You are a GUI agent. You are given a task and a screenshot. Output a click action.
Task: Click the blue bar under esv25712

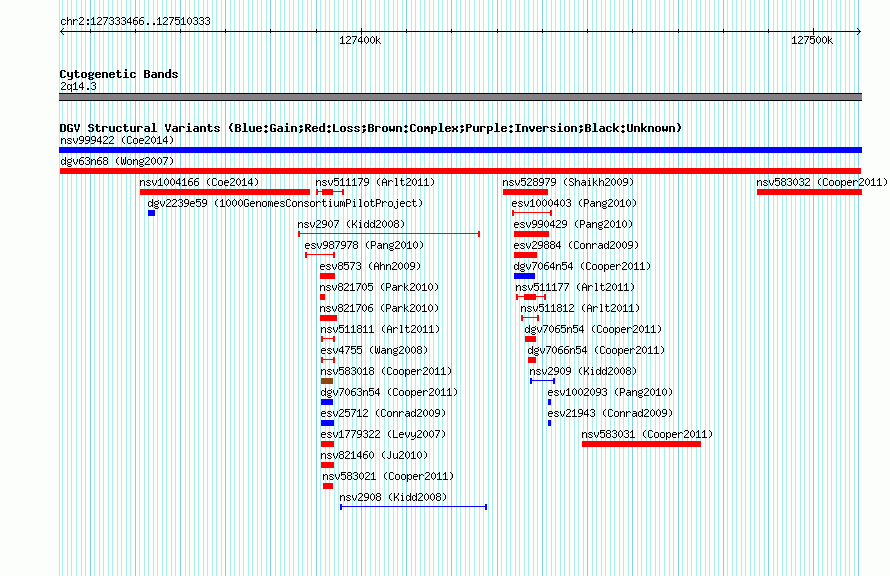click(328, 423)
